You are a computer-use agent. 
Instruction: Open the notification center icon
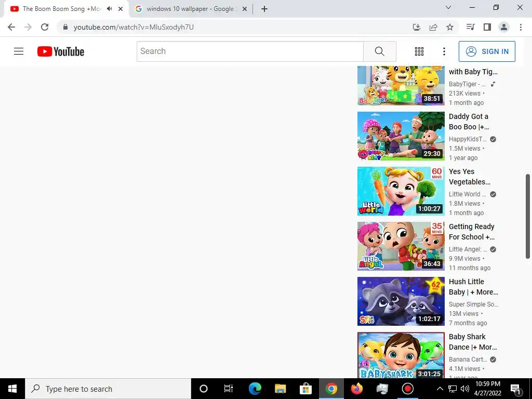pos(516,389)
